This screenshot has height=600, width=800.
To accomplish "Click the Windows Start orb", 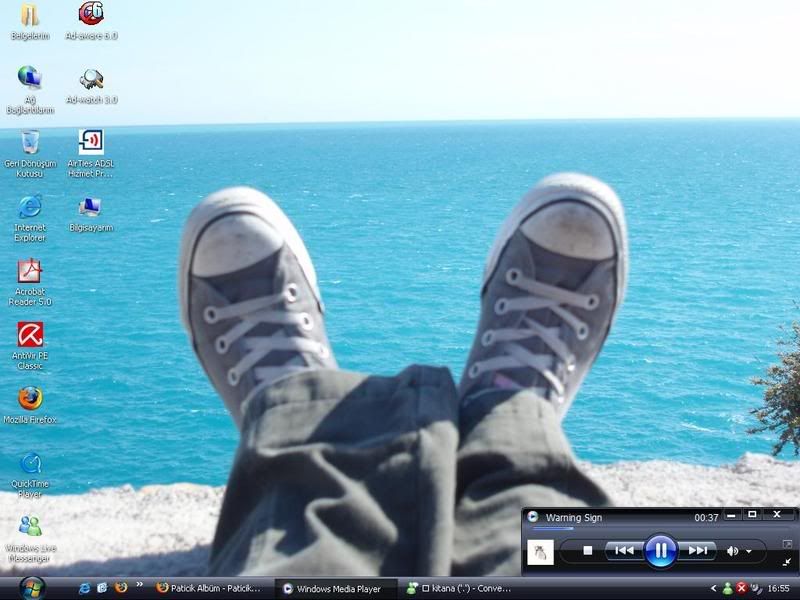I will 31,587.
